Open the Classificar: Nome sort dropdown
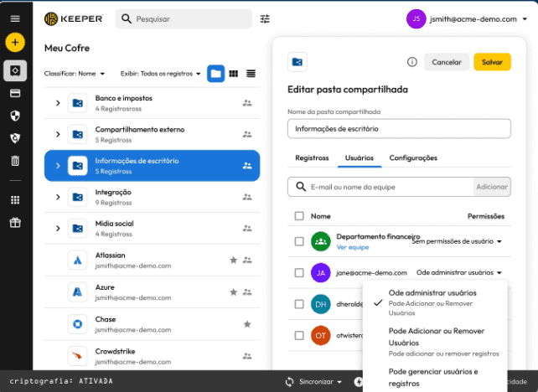This screenshot has height=392, width=538. 75,74
